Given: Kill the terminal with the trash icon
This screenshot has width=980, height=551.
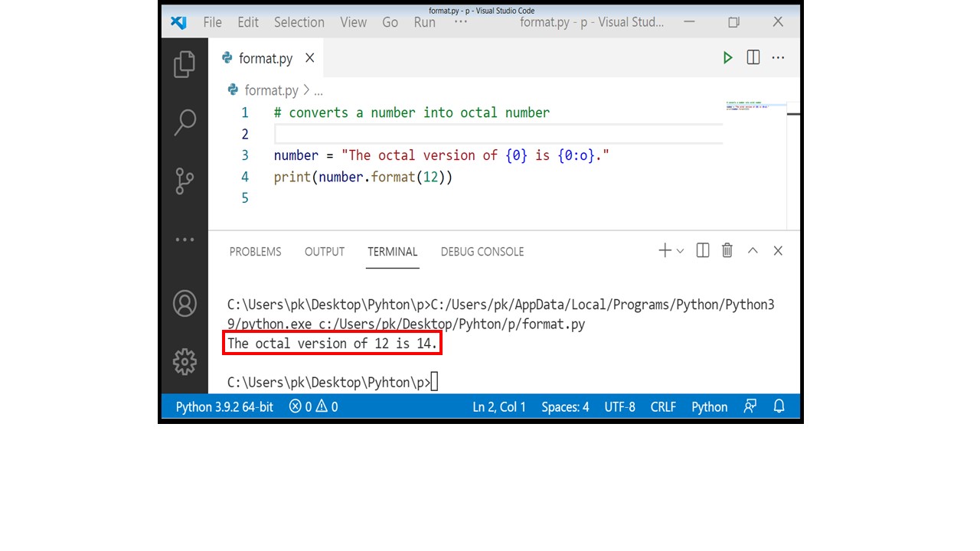Looking at the screenshot, I should (x=727, y=250).
